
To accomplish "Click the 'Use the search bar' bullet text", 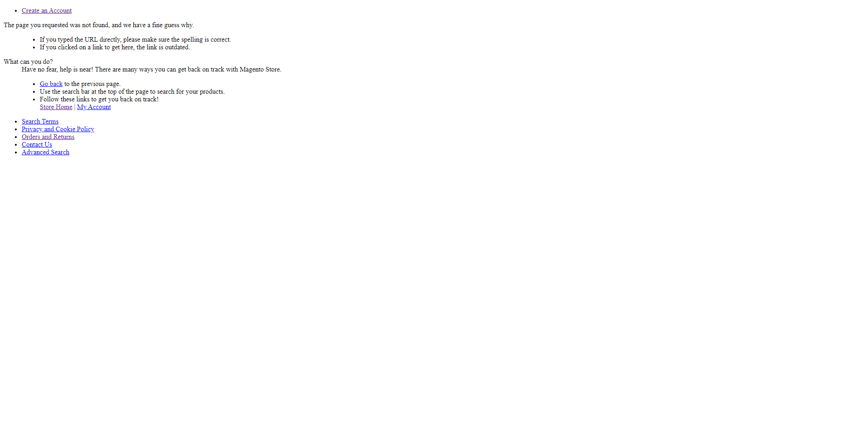I will click(132, 91).
